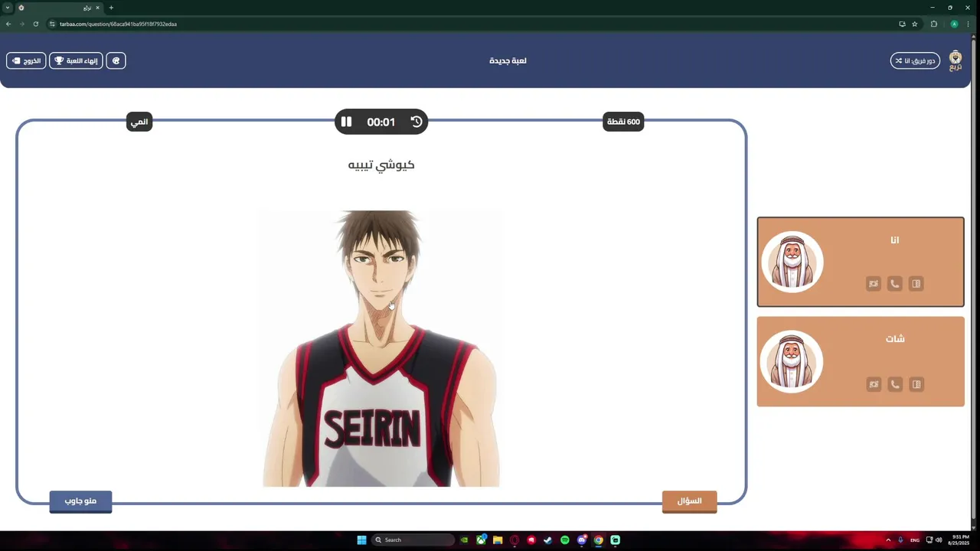Use the شات team right panel helper icon
The image size is (980, 551).
tap(916, 384)
